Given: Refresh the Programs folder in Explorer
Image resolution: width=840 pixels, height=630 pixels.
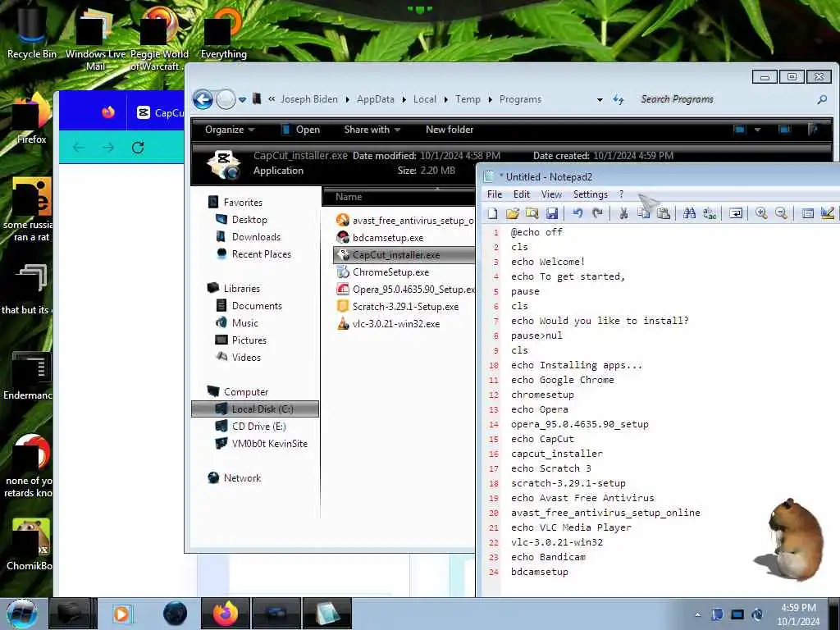Looking at the screenshot, I should (619, 99).
